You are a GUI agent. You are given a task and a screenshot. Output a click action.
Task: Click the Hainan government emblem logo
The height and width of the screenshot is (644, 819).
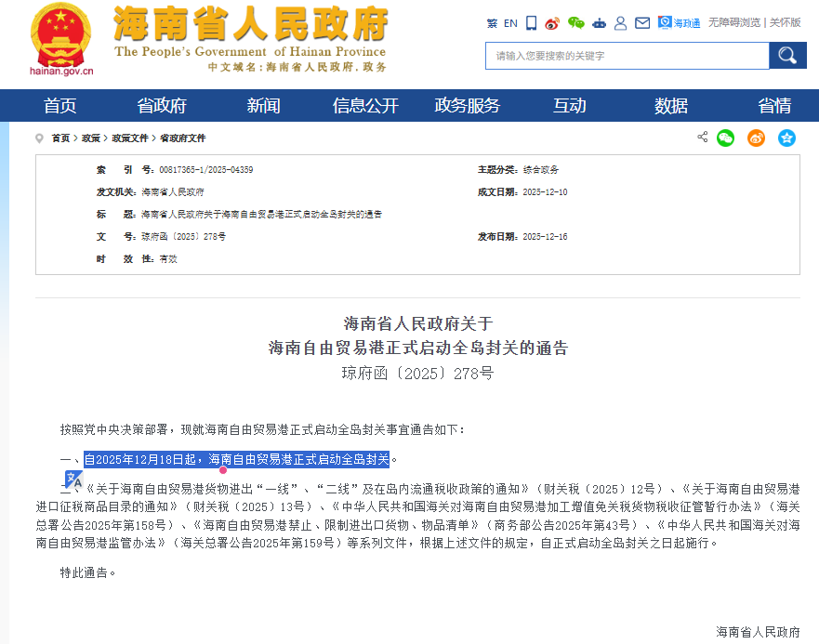(61, 35)
